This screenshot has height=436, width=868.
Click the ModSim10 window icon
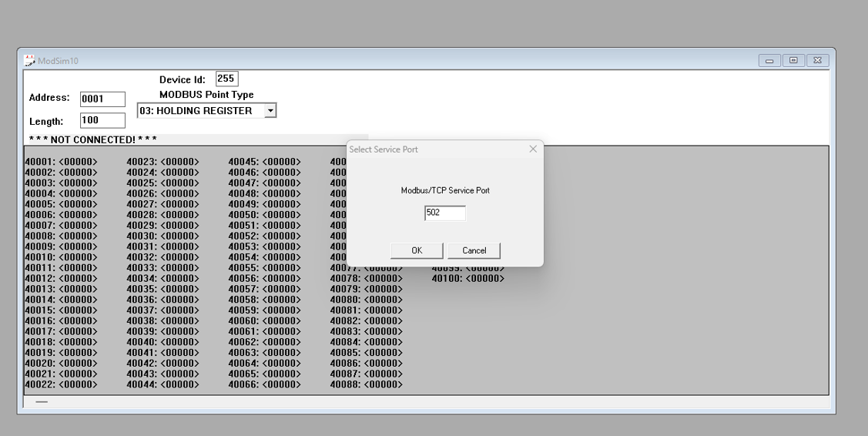pos(29,60)
